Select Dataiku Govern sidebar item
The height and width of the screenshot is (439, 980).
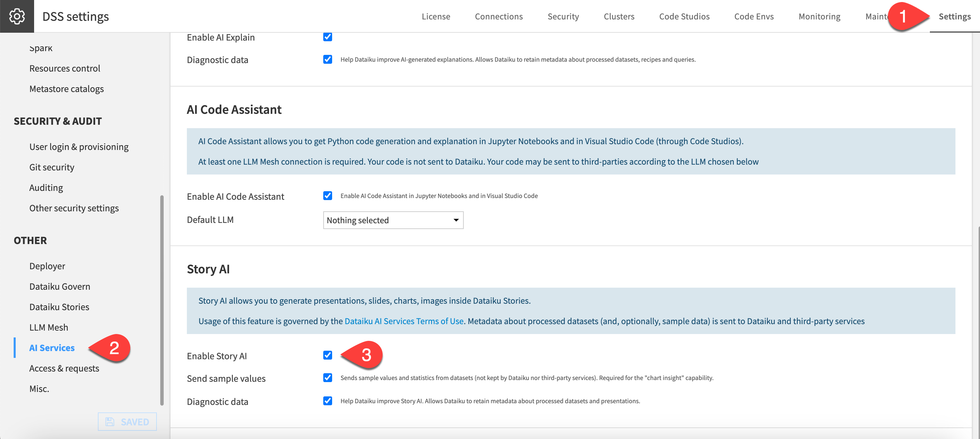[59, 286]
